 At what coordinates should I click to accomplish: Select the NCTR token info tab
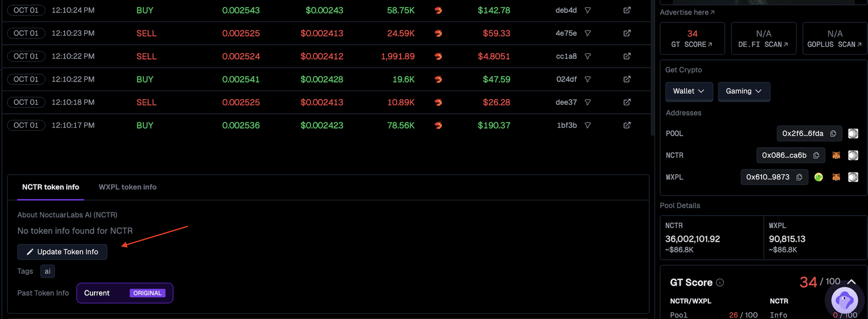pyautogui.click(x=51, y=187)
